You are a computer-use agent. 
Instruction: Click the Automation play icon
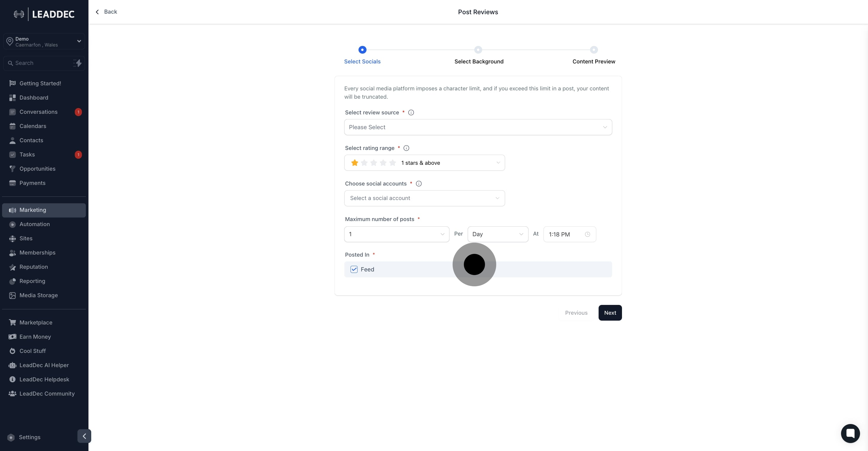point(12,224)
